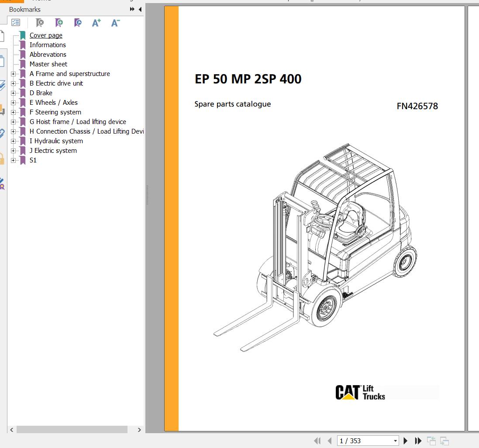Expand the I Hydraulic system bookmark

coord(13,141)
